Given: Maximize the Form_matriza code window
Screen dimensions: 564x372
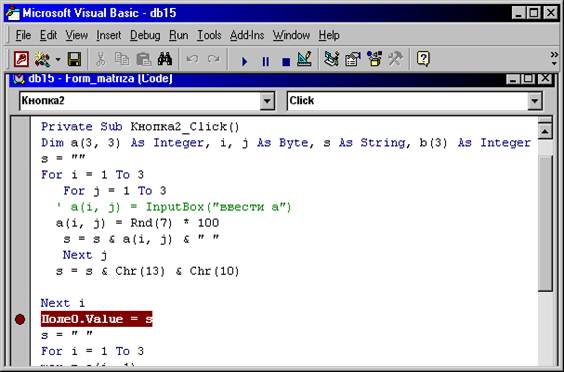Looking at the screenshot, I should coord(528,78).
